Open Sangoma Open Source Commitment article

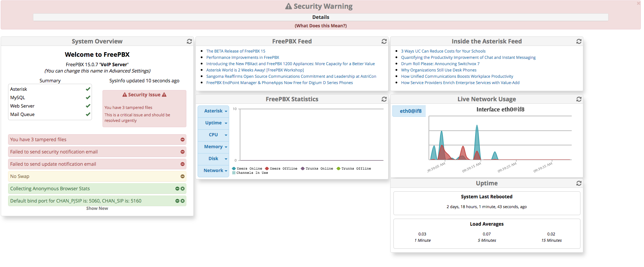291,76
